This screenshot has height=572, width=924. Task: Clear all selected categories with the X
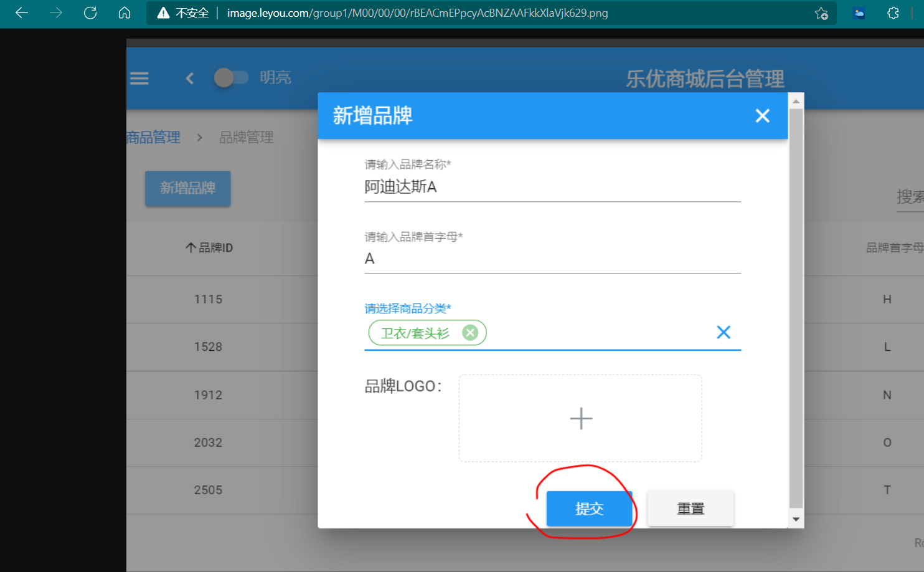pos(724,332)
